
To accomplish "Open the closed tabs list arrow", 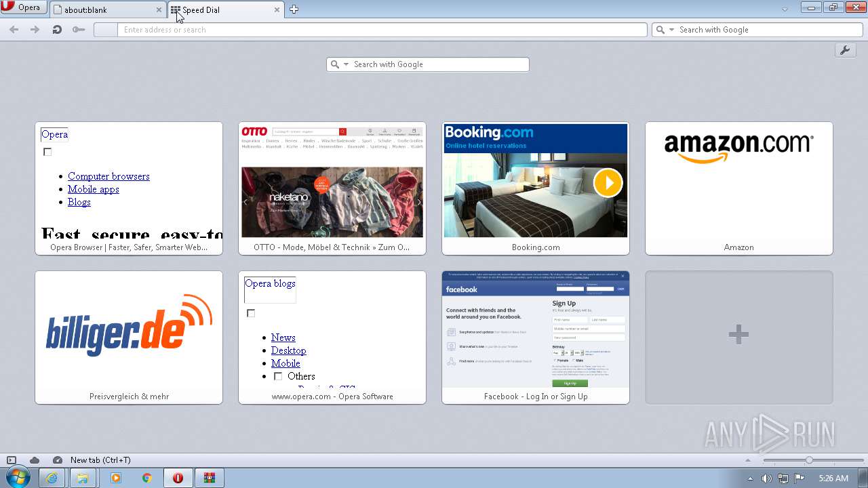I will coord(785,9).
